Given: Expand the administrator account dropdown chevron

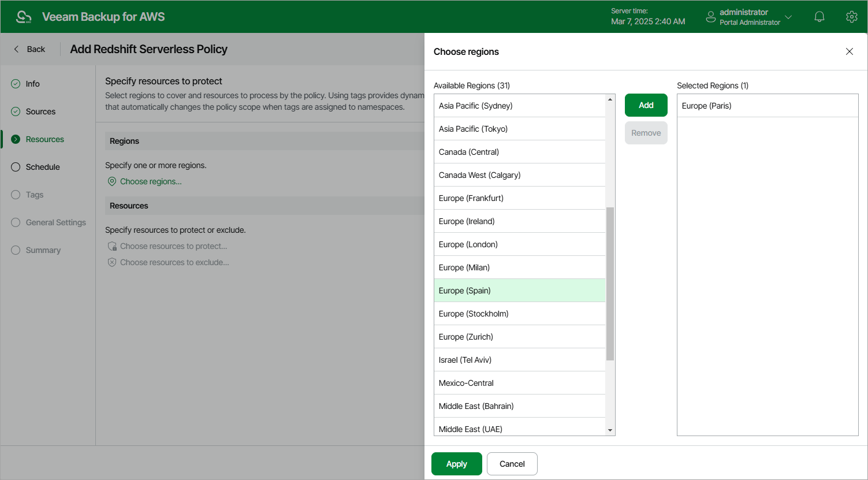Looking at the screenshot, I should pos(788,17).
